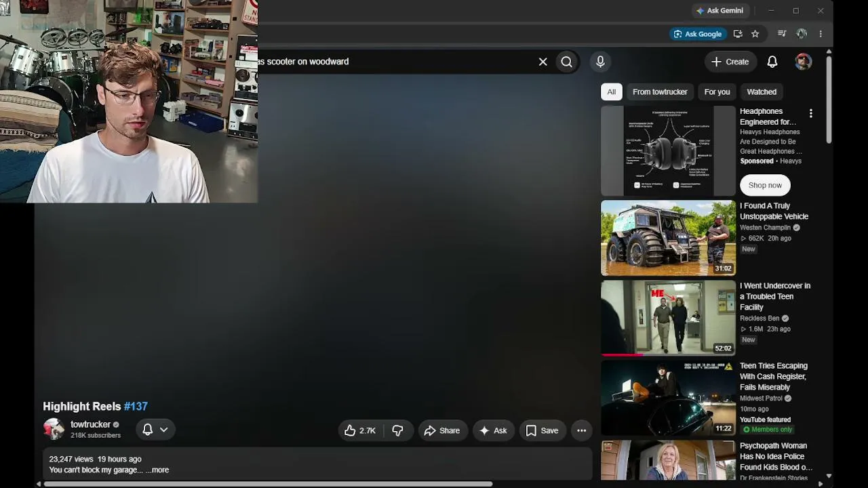Open the Heavys headphones ad thumbnail
Image resolution: width=868 pixels, height=488 pixels.
pos(668,151)
